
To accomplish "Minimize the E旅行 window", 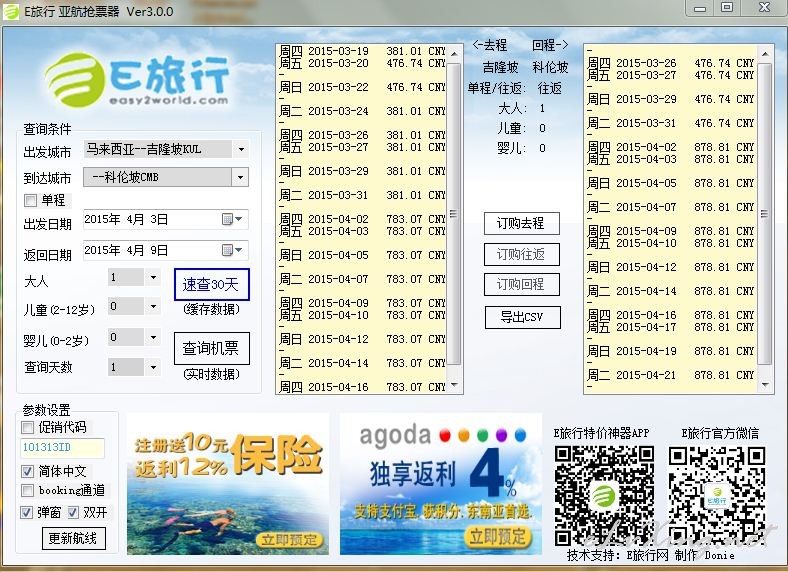I will (x=700, y=8).
